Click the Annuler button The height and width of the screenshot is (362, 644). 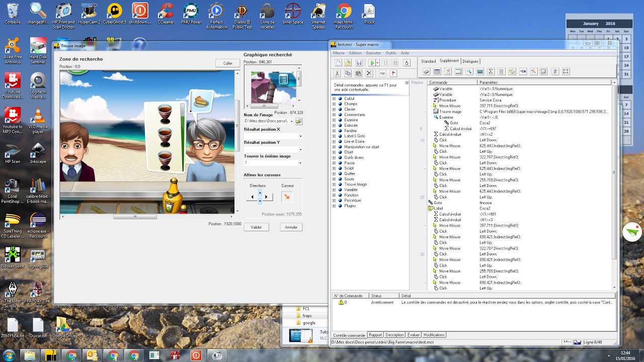[x=291, y=227]
